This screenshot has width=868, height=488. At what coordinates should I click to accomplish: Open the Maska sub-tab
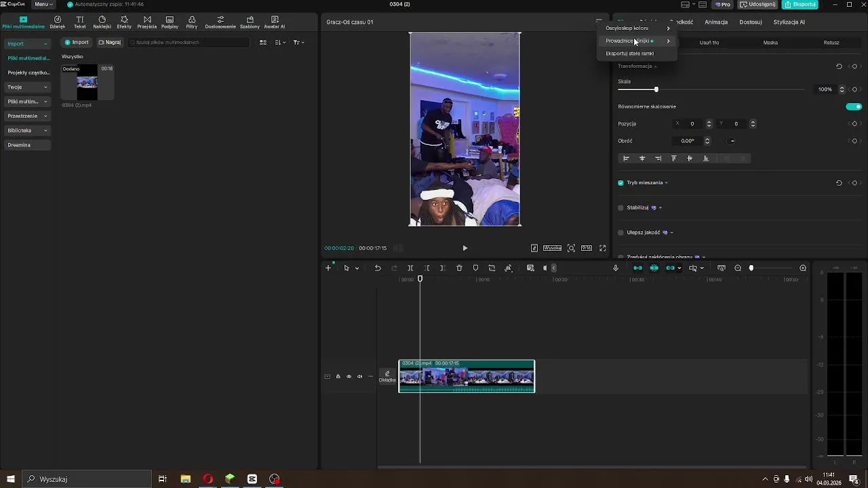[x=770, y=43]
